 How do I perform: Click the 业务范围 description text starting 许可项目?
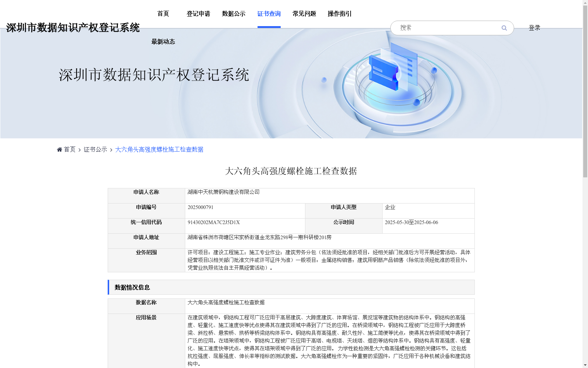329,260
